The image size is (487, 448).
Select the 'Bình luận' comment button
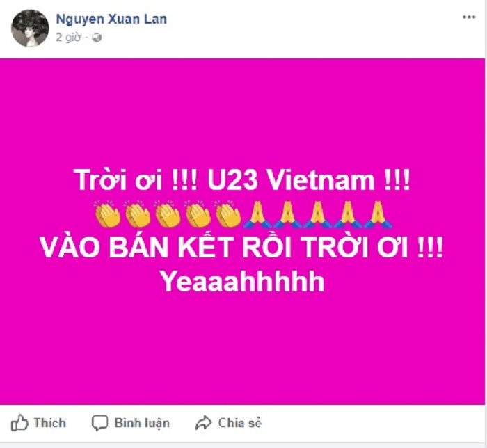tap(142, 423)
